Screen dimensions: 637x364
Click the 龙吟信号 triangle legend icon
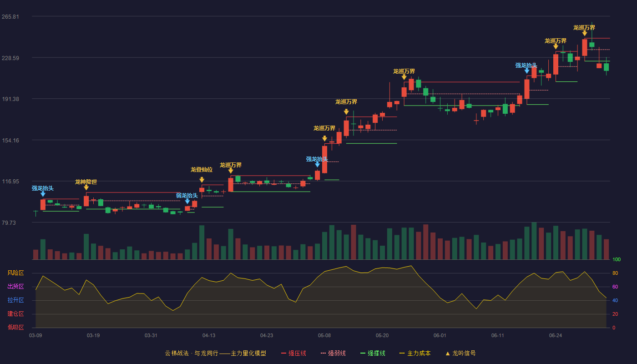coord(448,354)
